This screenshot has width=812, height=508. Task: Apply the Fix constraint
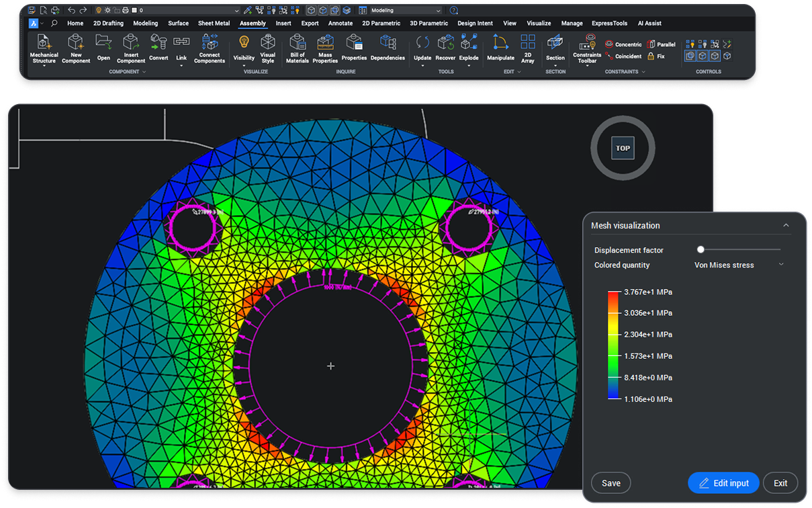click(x=656, y=56)
